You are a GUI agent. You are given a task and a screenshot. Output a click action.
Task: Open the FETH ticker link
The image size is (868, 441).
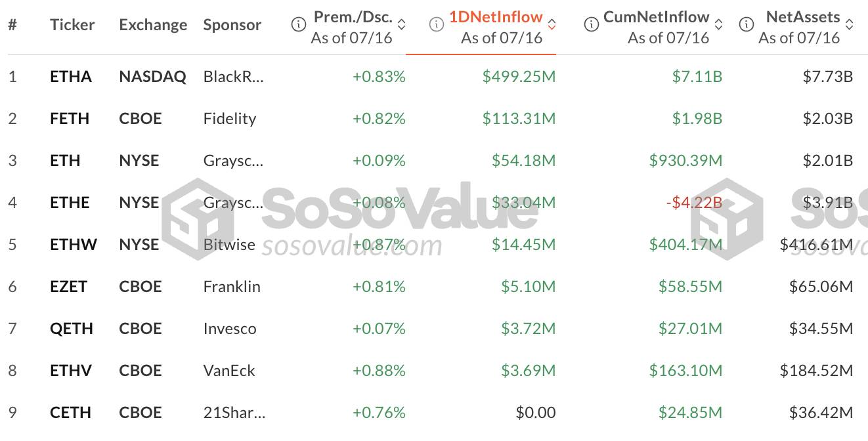coord(70,119)
